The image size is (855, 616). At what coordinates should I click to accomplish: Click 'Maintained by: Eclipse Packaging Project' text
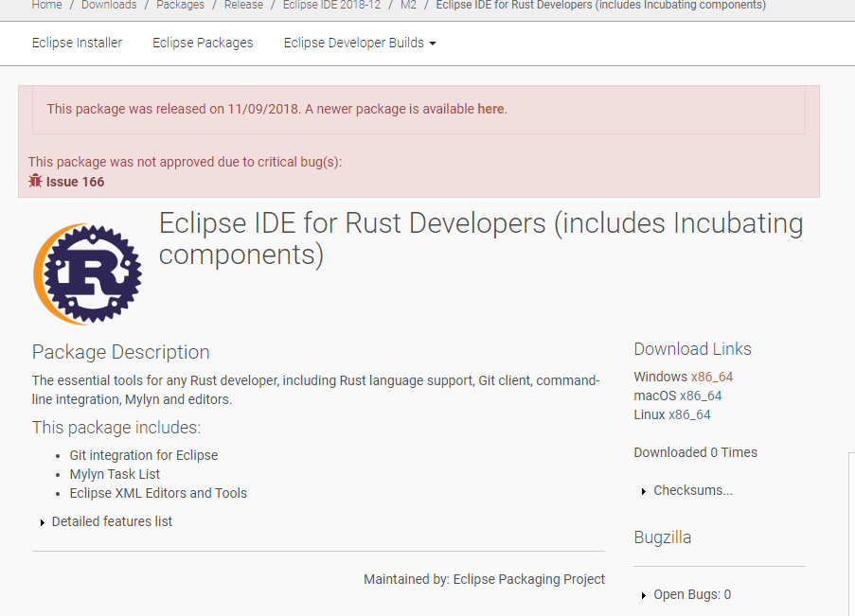click(x=484, y=579)
